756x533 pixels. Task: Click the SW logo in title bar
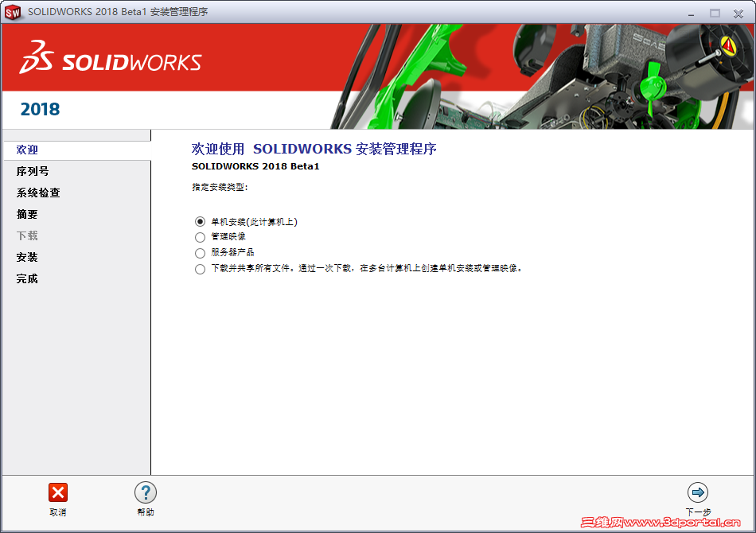click(x=13, y=12)
